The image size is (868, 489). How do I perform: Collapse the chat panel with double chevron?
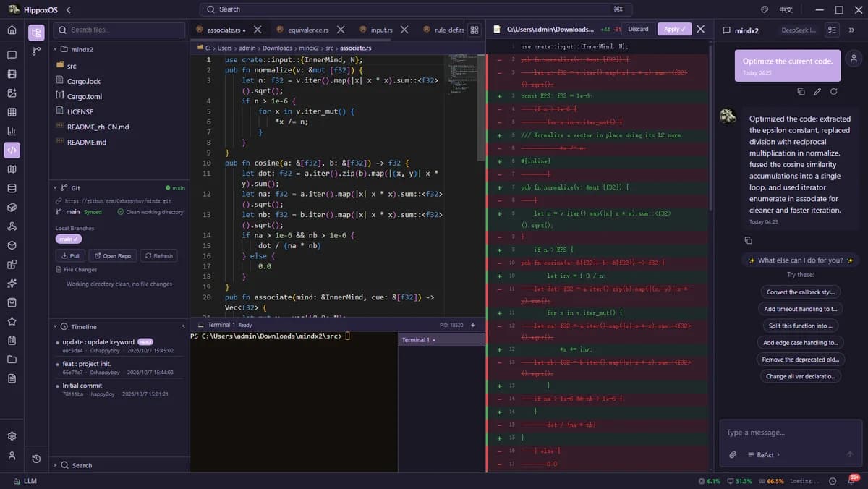click(851, 30)
